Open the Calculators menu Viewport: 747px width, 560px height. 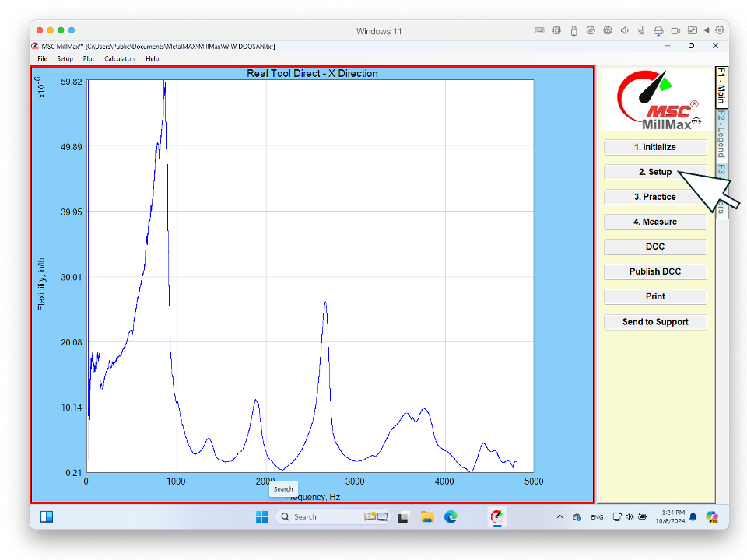click(x=120, y=58)
